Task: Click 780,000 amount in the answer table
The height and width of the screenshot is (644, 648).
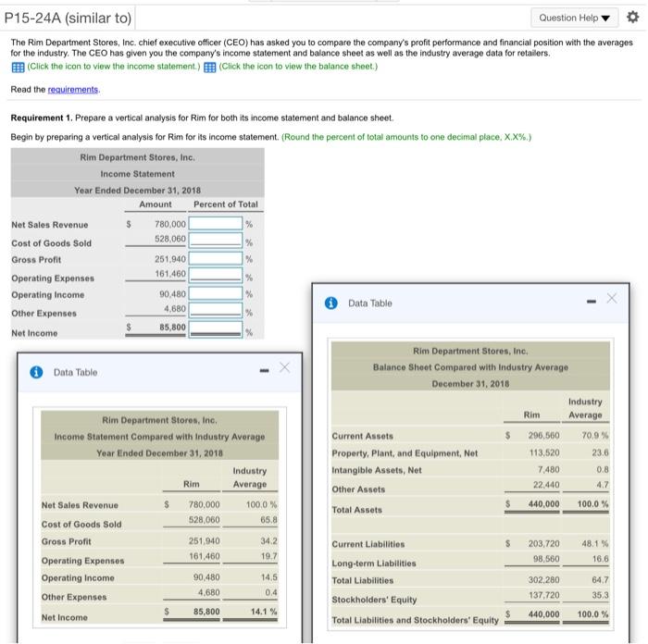Action: (170, 224)
